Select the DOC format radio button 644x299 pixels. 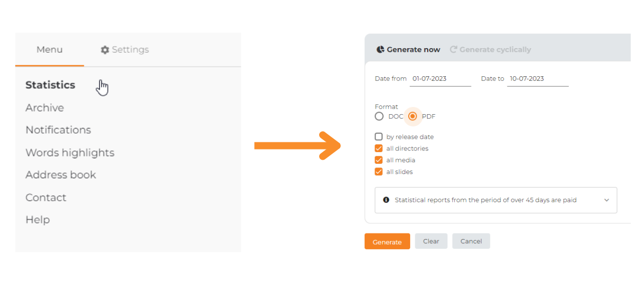[x=379, y=116]
